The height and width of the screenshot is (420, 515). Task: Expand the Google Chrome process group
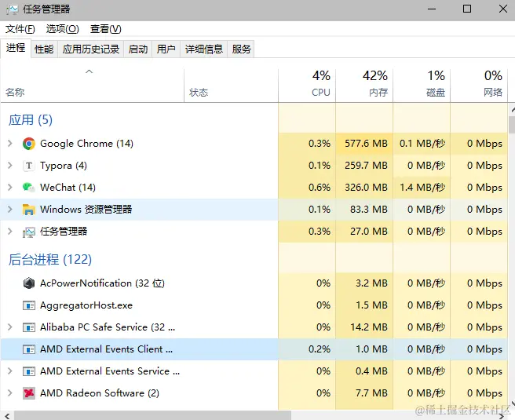[x=10, y=144]
